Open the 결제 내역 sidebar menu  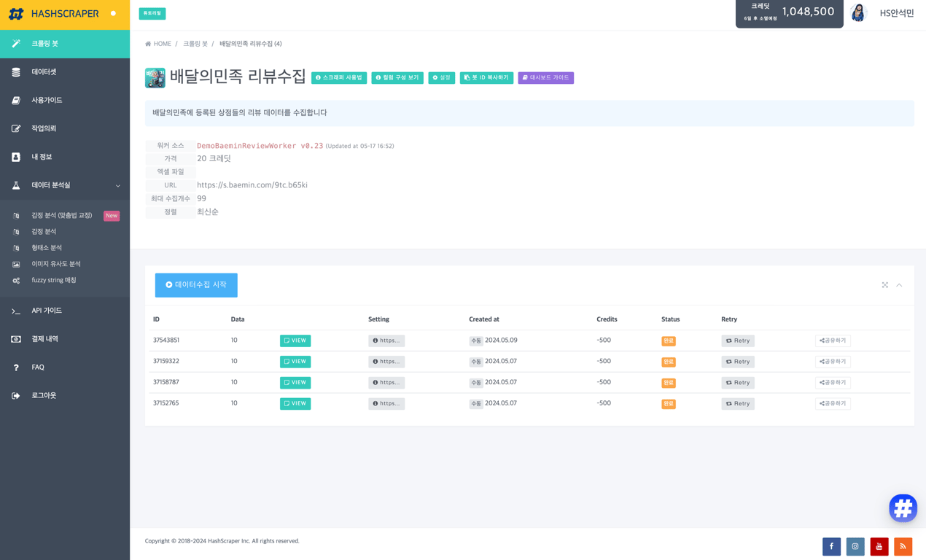65,340
